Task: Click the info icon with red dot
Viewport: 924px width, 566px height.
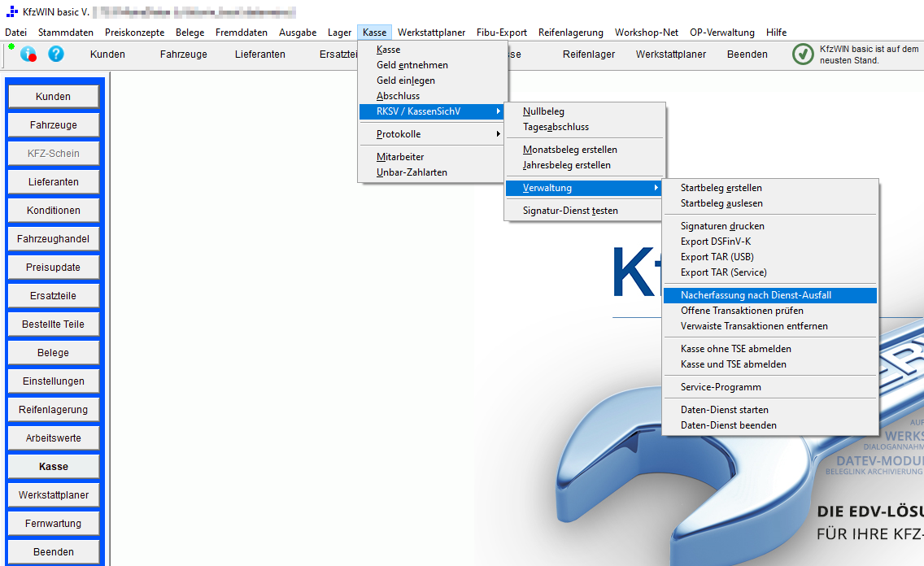Action: pos(28,54)
